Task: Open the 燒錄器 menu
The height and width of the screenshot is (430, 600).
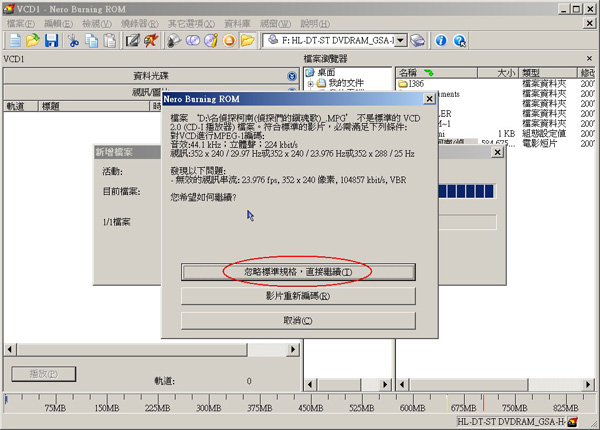Action: tap(140, 24)
